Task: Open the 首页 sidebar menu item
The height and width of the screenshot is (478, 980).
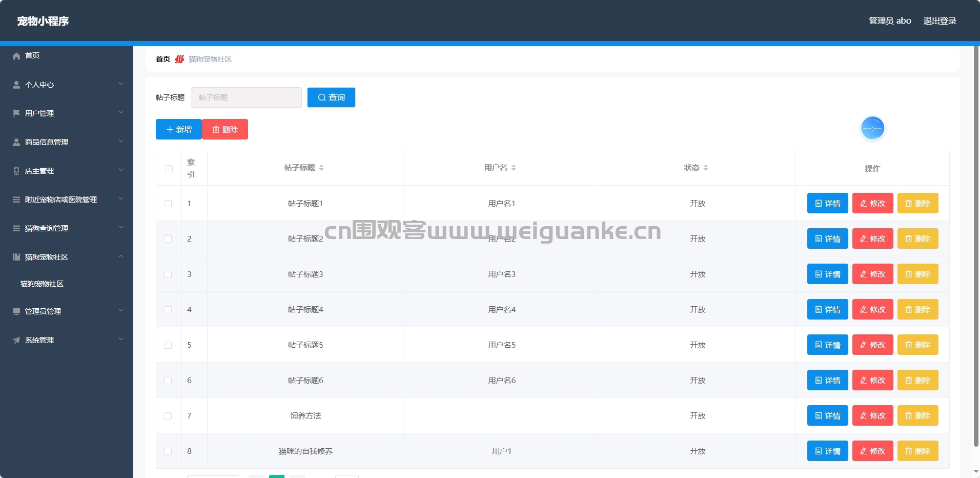Action: [x=67, y=55]
